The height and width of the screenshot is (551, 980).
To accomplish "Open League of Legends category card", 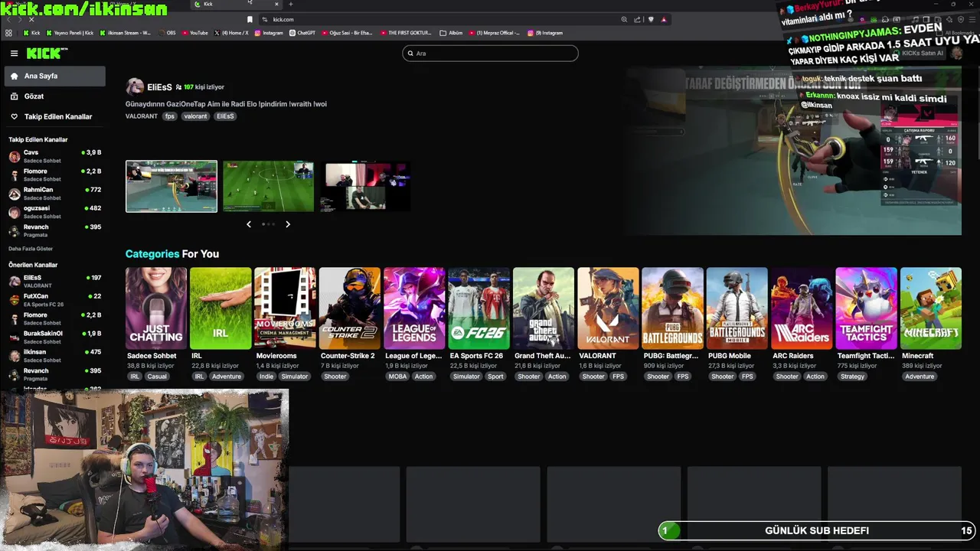I will coord(414,308).
